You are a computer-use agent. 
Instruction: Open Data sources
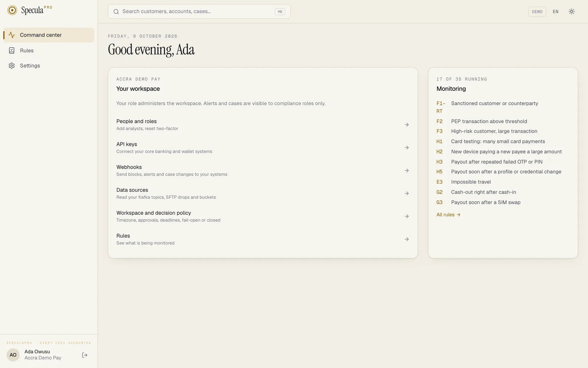click(263, 193)
